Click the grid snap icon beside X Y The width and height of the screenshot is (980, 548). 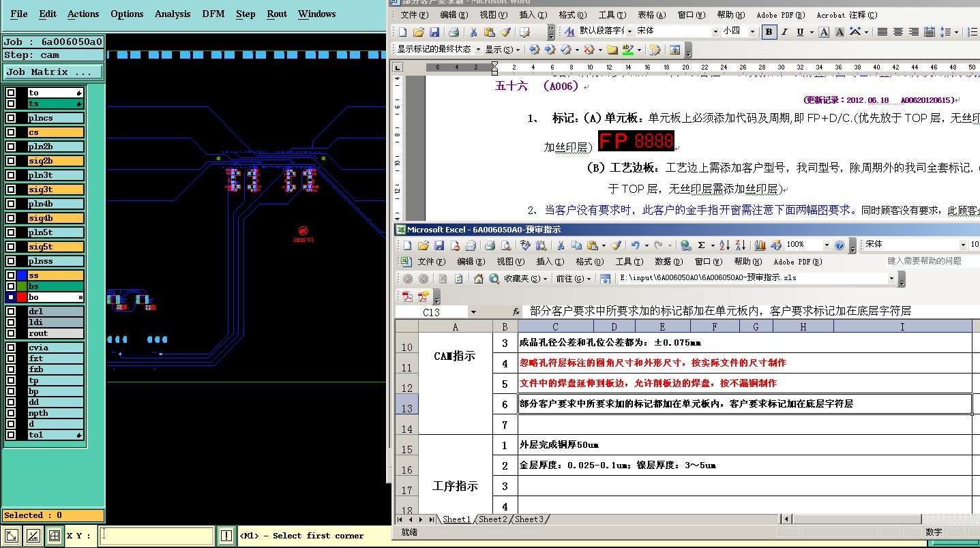(55, 536)
